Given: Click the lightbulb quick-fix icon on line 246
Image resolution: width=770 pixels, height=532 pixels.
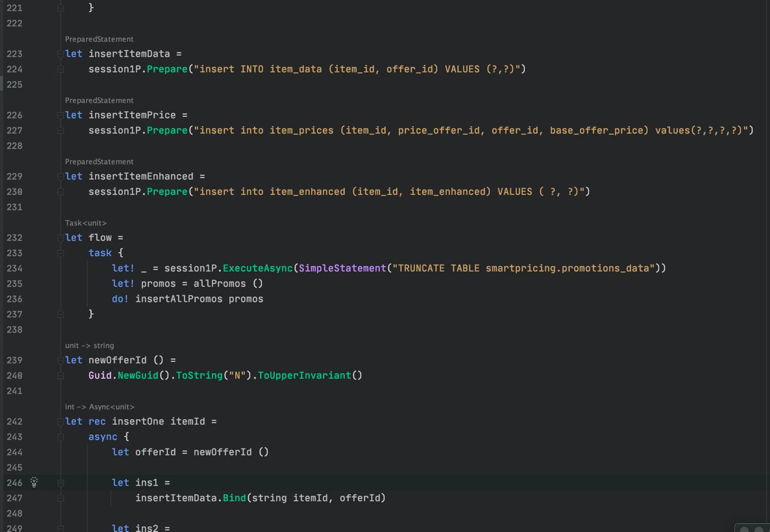Looking at the screenshot, I should pos(34,482).
